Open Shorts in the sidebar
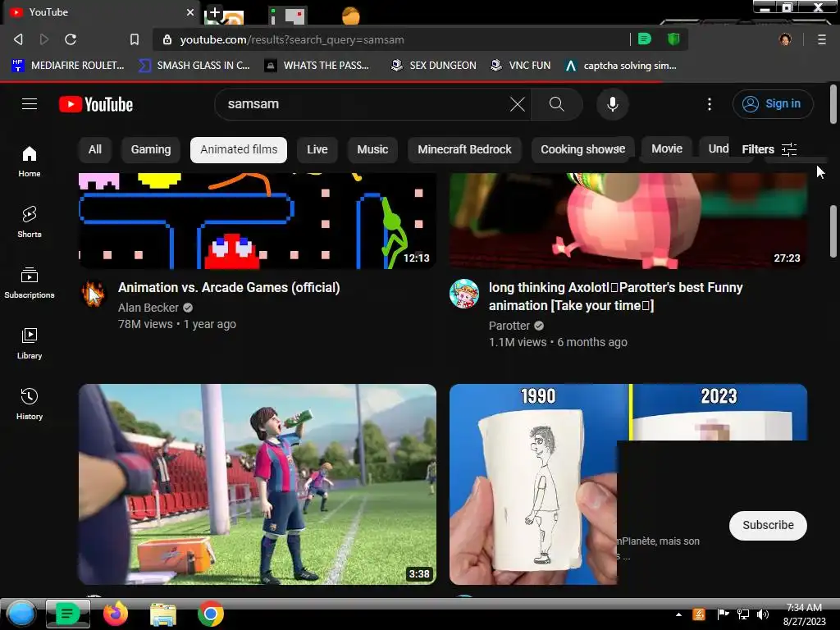 [30, 221]
